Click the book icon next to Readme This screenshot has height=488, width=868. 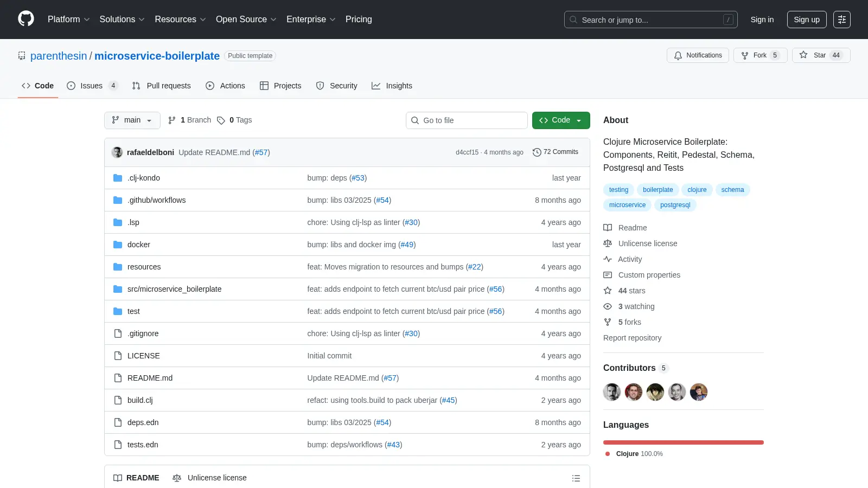pos(608,228)
